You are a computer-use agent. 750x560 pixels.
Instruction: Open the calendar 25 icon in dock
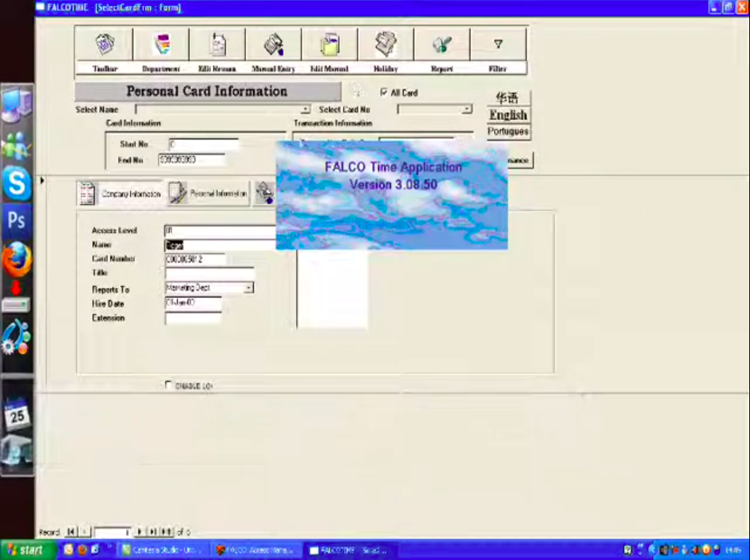pos(18,414)
